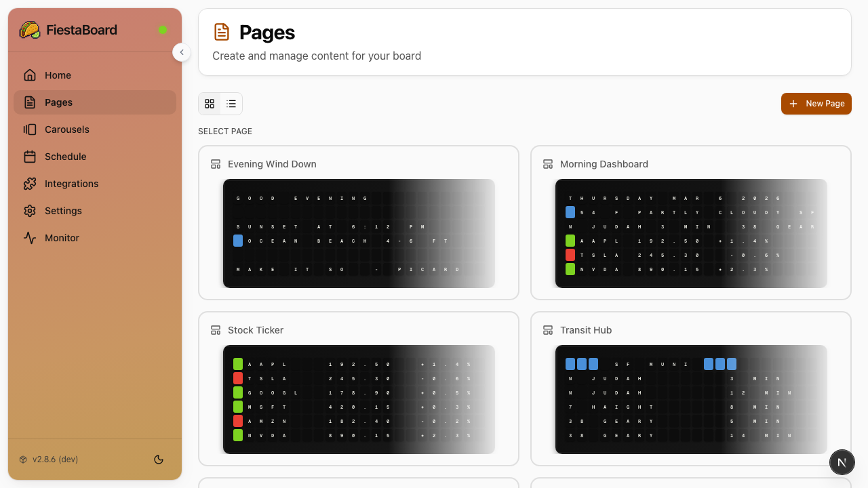868x488 pixels.
Task: Open the Integrations section
Action: (70, 184)
